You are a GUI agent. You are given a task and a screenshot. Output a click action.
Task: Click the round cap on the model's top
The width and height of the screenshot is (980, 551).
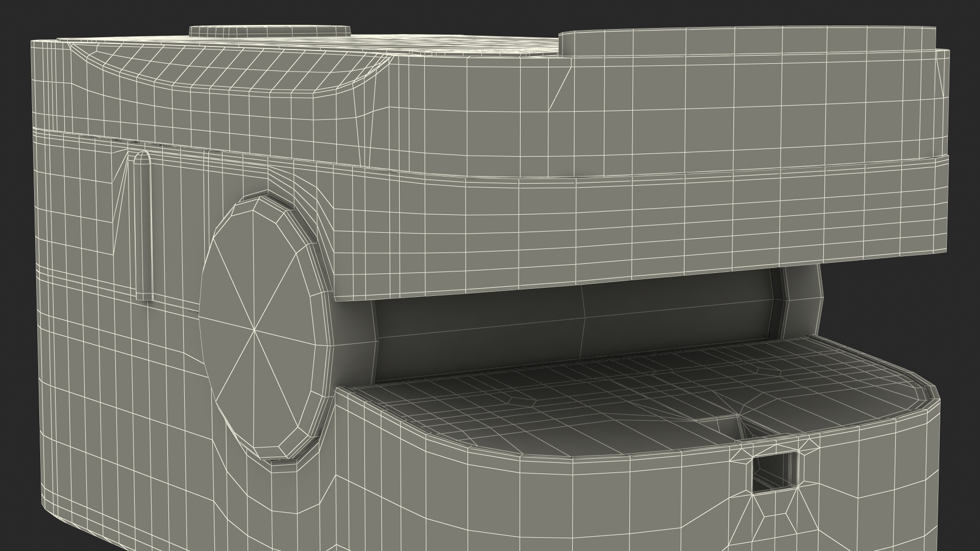click(x=270, y=32)
